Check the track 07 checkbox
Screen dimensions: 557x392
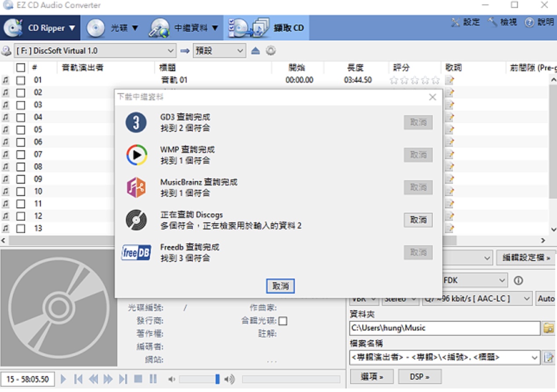(21, 155)
